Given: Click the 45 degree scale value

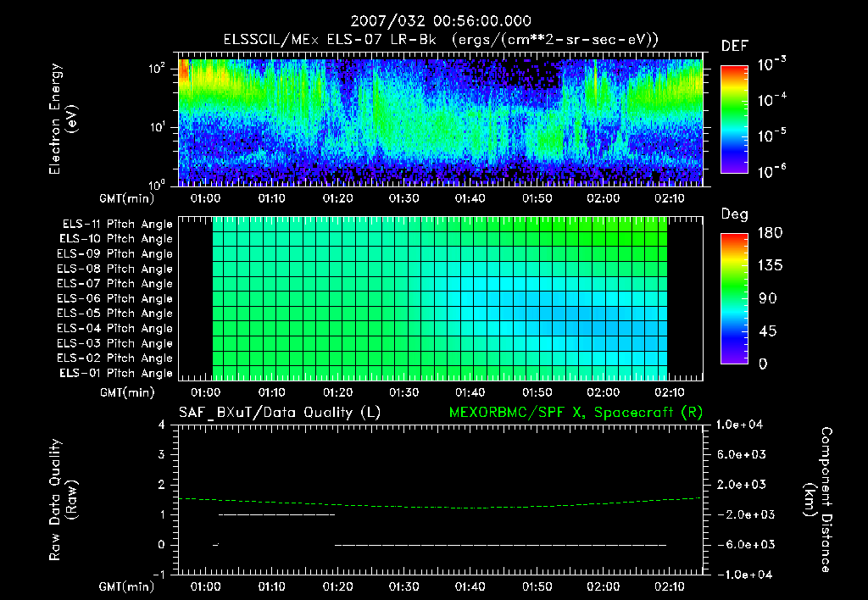Looking at the screenshot, I should click(x=768, y=331).
